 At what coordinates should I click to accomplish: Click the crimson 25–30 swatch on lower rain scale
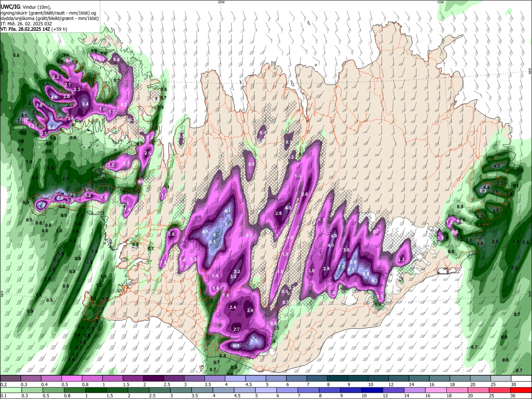click(x=499, y=390)
